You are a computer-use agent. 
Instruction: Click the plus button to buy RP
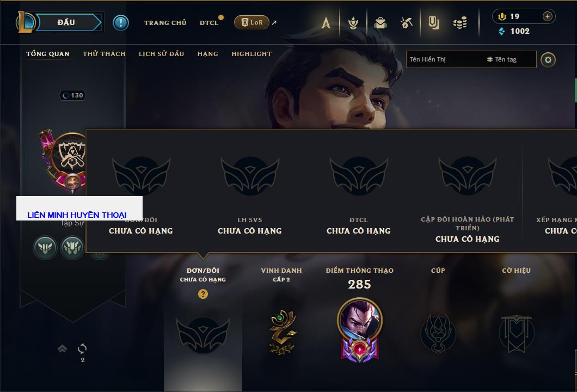(548, 16)
